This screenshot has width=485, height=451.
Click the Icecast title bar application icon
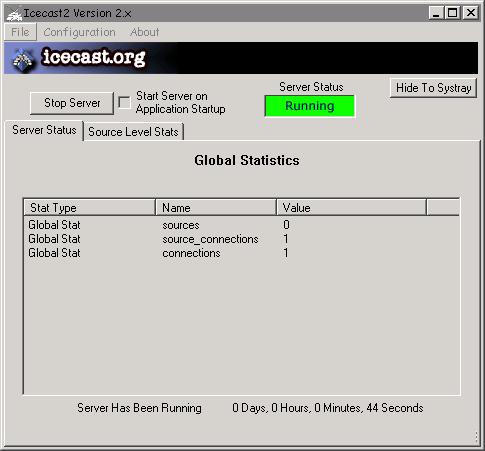coord(14,13)
